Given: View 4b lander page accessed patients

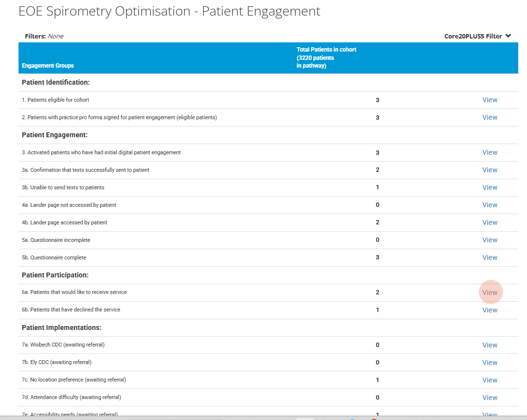Looking at the screenshot, I should (x=489, y=222).
